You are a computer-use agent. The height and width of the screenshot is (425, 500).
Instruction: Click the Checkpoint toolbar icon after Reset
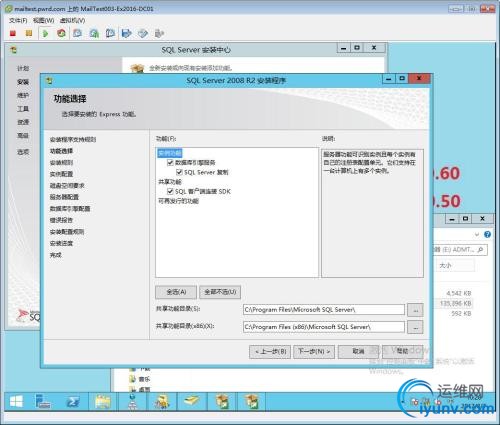click(78, 33)
